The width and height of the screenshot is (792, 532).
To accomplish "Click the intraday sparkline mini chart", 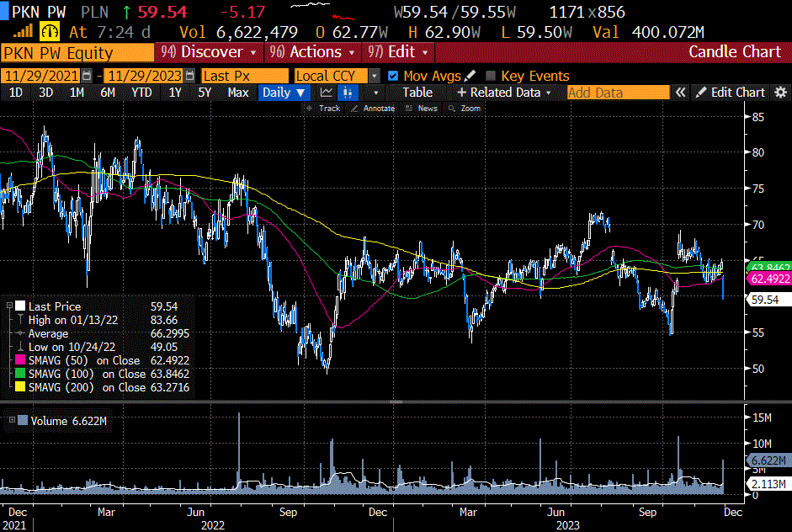I will tap(322, 11).
